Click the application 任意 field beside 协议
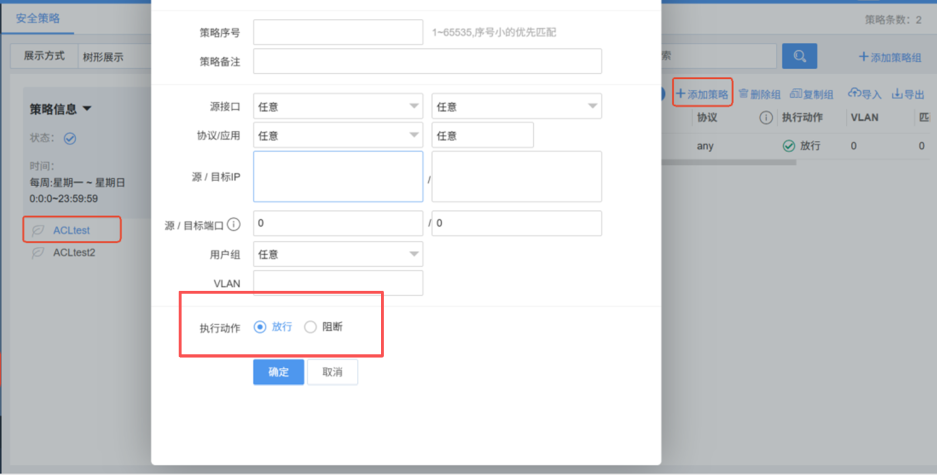 click(483, 136)
